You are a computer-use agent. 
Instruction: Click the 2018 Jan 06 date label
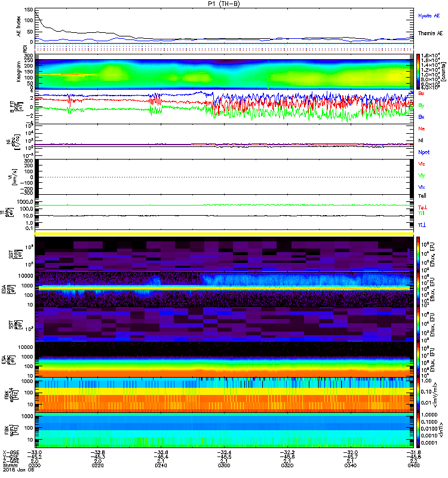click(x=19, y=470)
